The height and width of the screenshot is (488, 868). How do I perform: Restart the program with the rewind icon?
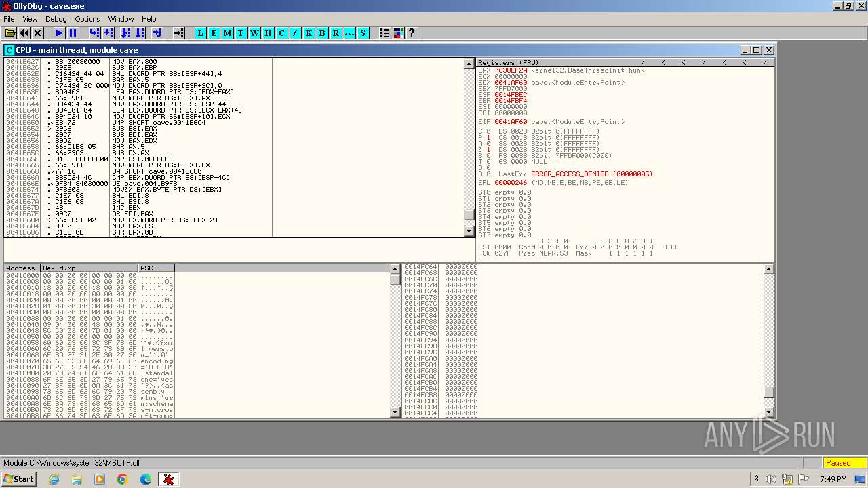click(x=24, y=33)
